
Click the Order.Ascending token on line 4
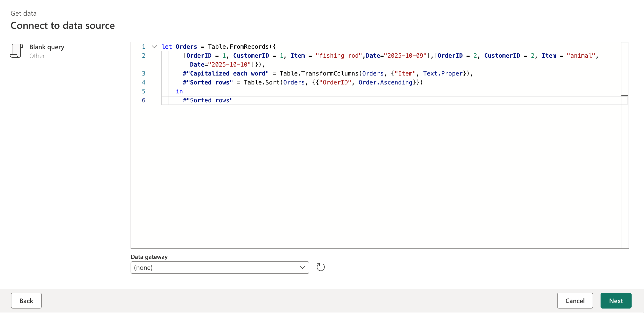click(x=385, y=82)
